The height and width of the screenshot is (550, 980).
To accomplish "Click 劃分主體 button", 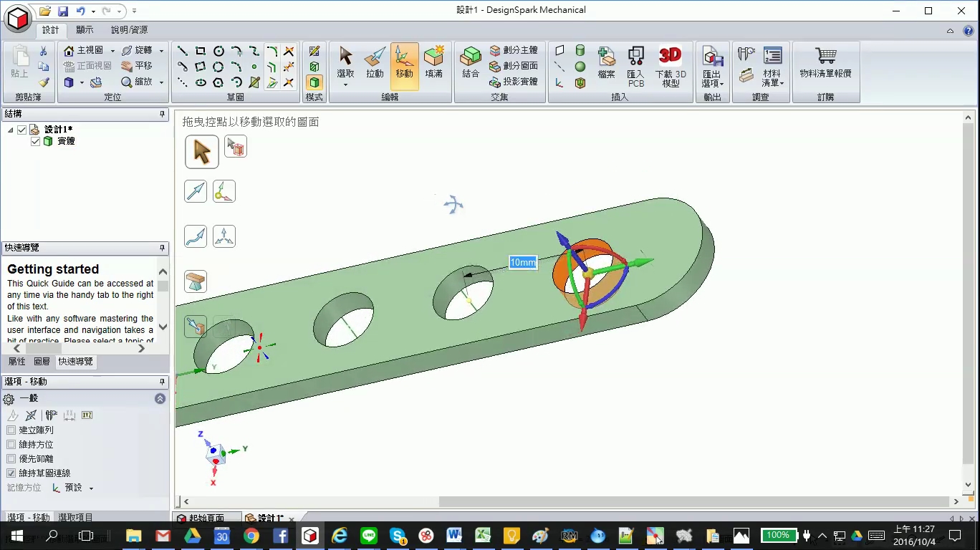I will click(514, 51).
